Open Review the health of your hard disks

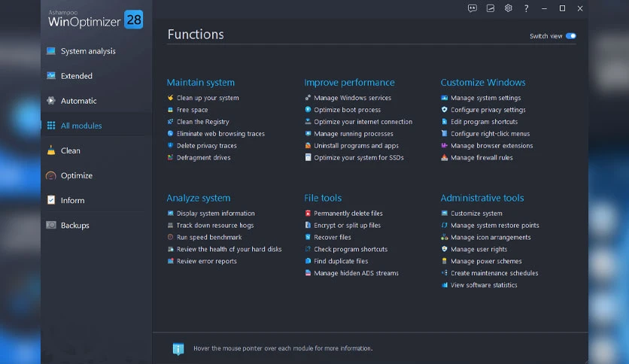coord(229,249)
